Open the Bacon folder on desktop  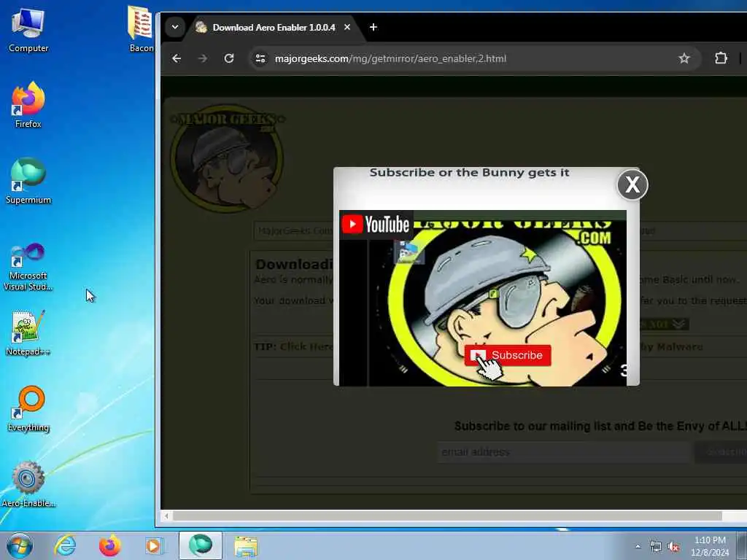click(x=141, y=28)
